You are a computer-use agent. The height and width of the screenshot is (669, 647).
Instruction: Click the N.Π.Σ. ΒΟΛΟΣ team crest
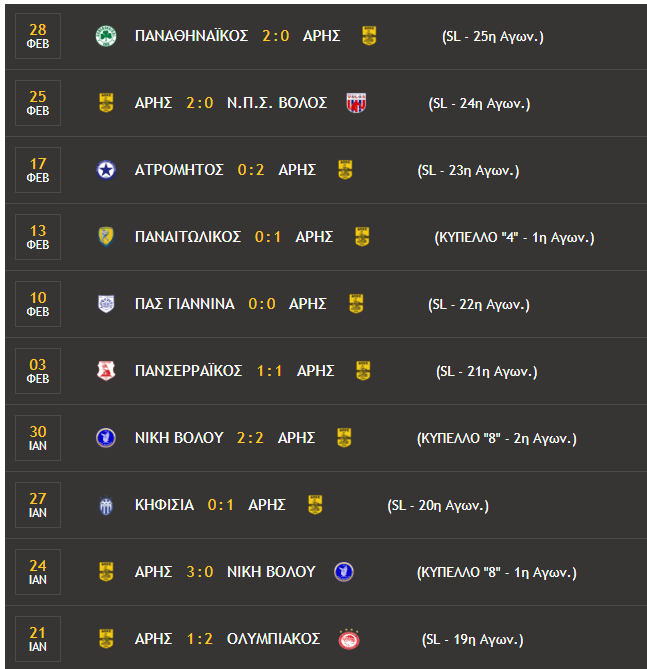(x=356, y=103)
